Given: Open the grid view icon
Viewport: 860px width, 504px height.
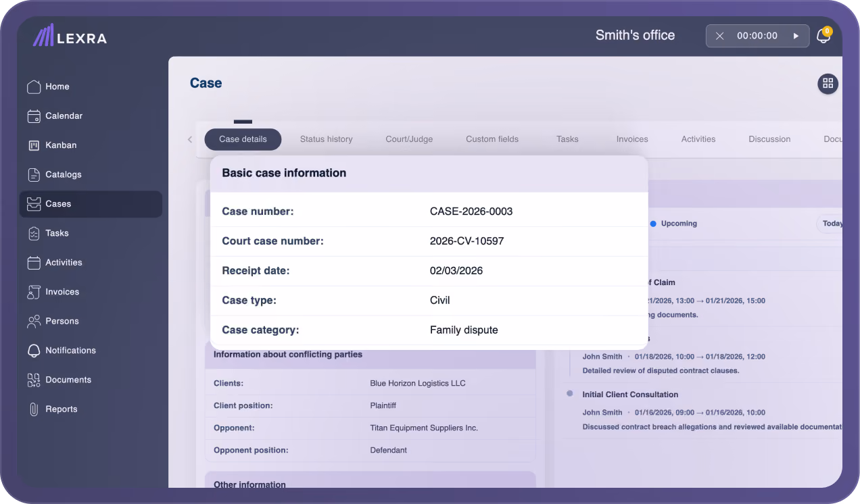Looking at the screenshot, I should tap(828, 84).
